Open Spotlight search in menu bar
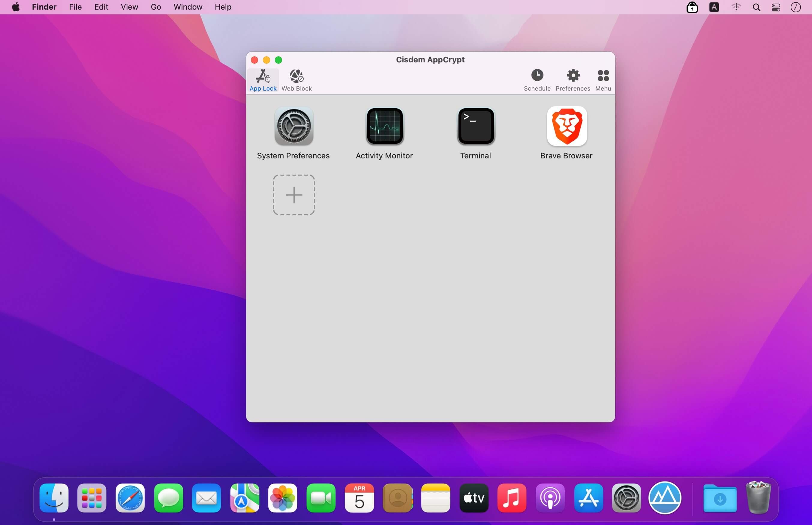The width and height of the screenshot is (812, 525). click(756, 7)
